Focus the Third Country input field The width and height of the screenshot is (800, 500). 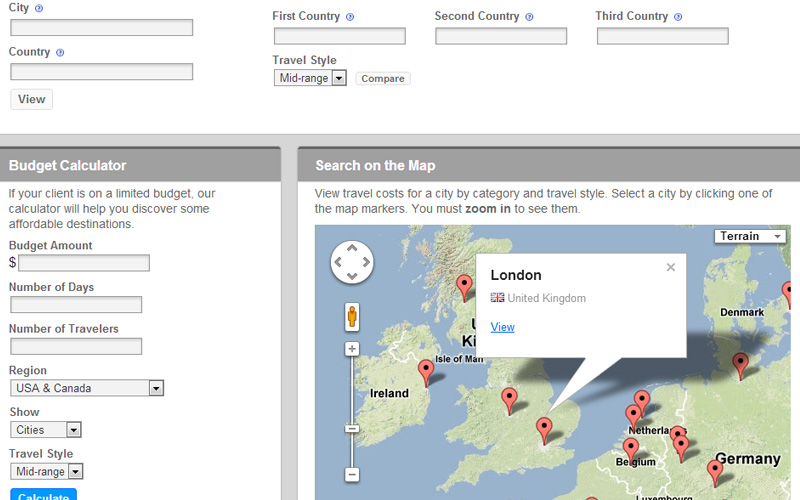point(663,36)
